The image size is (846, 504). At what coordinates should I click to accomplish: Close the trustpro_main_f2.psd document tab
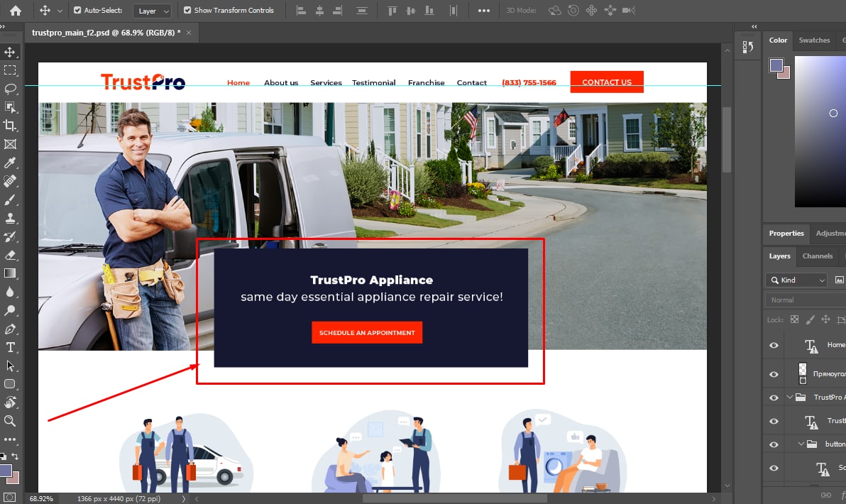coord(189,33)
